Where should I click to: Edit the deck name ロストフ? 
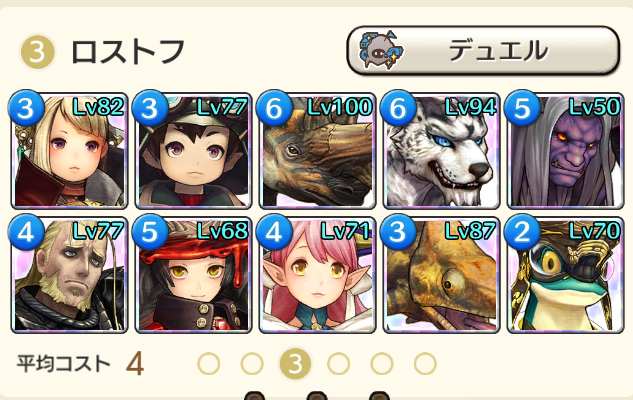point(127,52)
